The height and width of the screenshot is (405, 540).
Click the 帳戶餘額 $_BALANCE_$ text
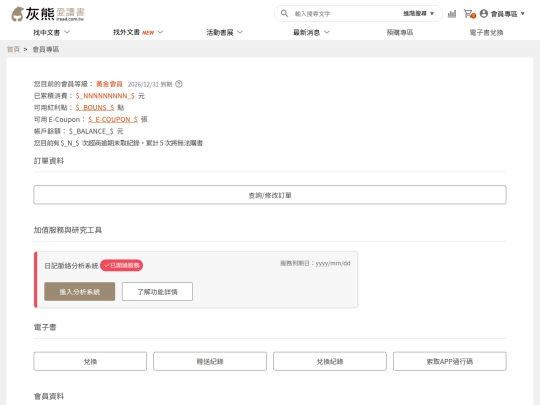click(78, 131)
